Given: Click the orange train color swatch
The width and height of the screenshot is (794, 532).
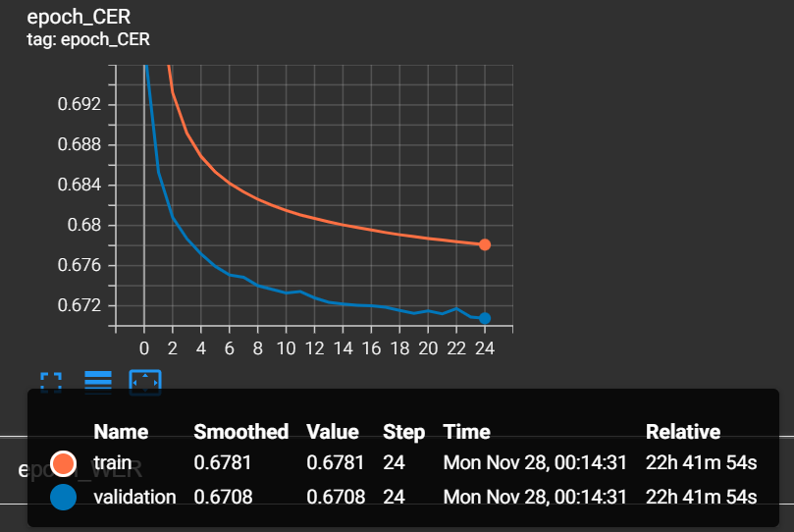Looking at the screenshot, I should coord(63,463).
